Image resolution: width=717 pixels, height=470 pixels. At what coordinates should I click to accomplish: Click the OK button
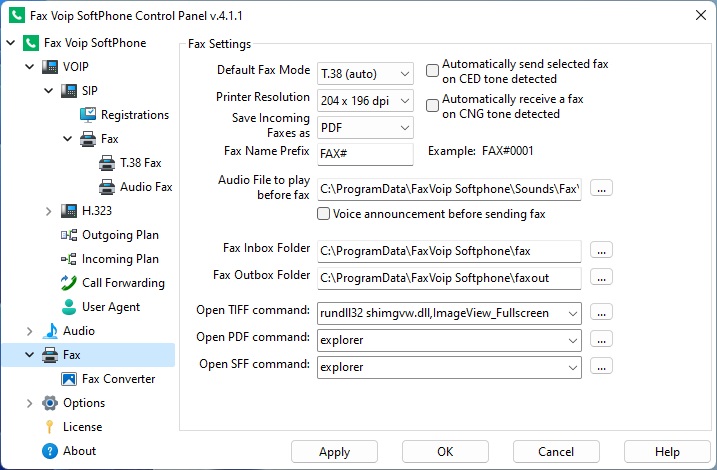(x=445, y=452)
